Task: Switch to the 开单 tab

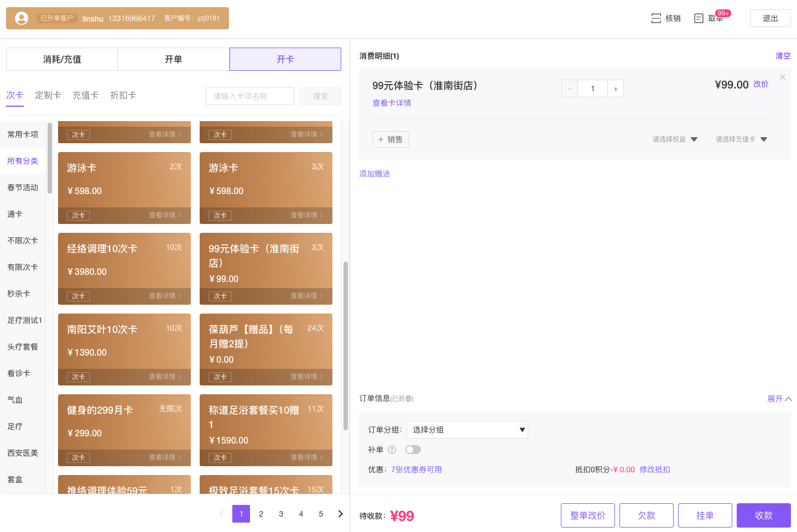Action: (173, 59)
